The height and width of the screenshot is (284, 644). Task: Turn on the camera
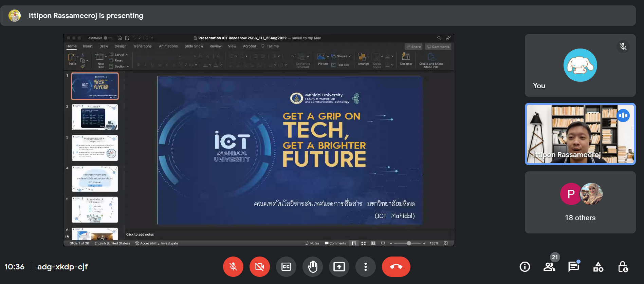tap(259, 267)
